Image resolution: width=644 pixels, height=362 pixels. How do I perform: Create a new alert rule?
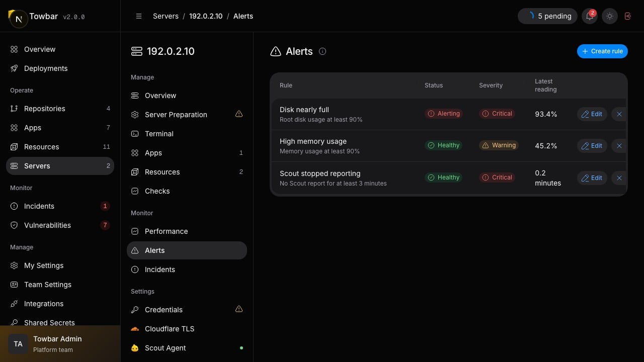pos(602,51)
